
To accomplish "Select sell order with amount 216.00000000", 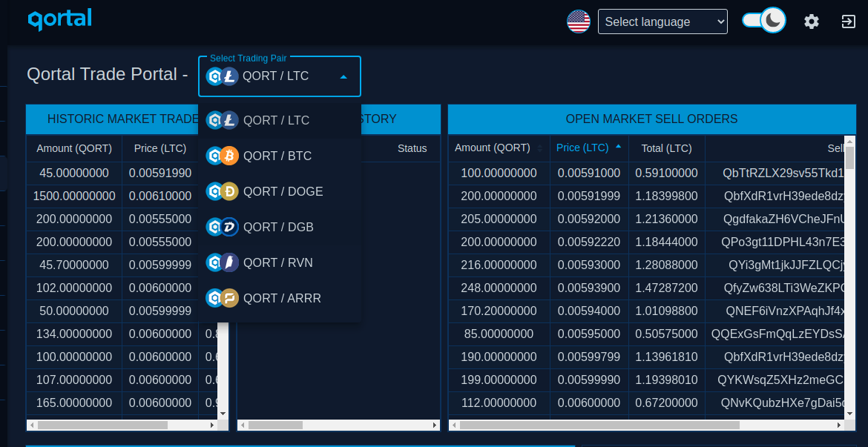I will pyautogui.click(x=647, y=265).
